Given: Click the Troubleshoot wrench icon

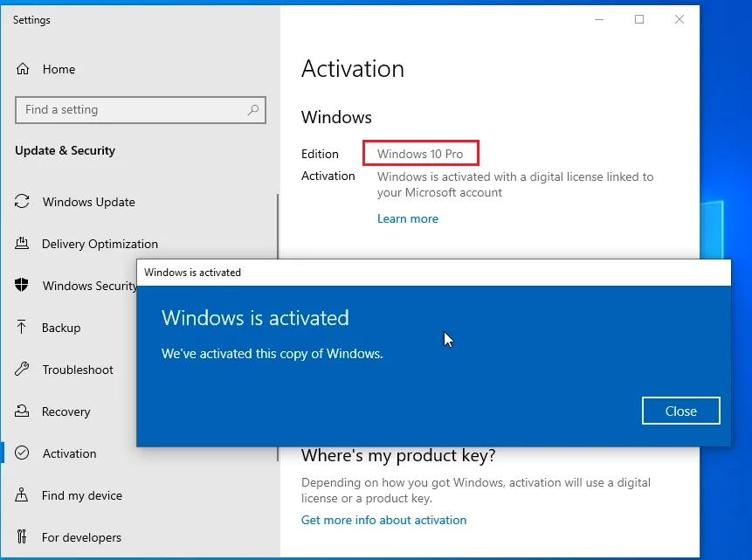Looking at the screenshot, I should point(22,369).
